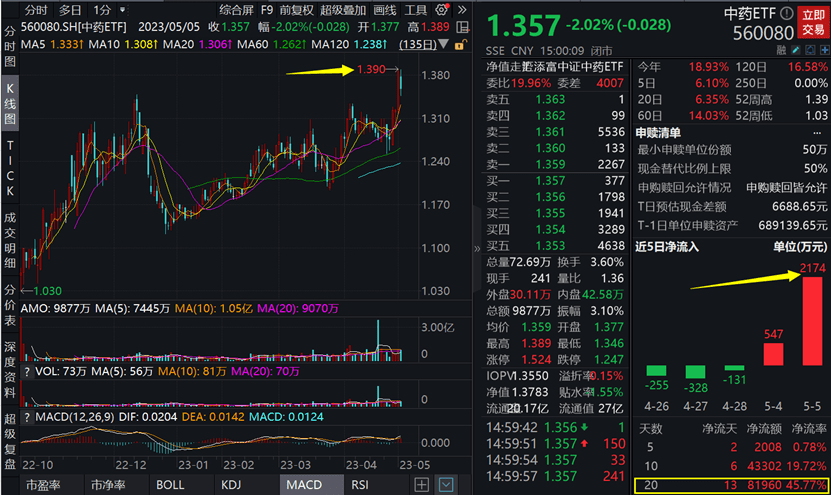
Task: Open F9 detailed info
Action: tap(267, 10)
